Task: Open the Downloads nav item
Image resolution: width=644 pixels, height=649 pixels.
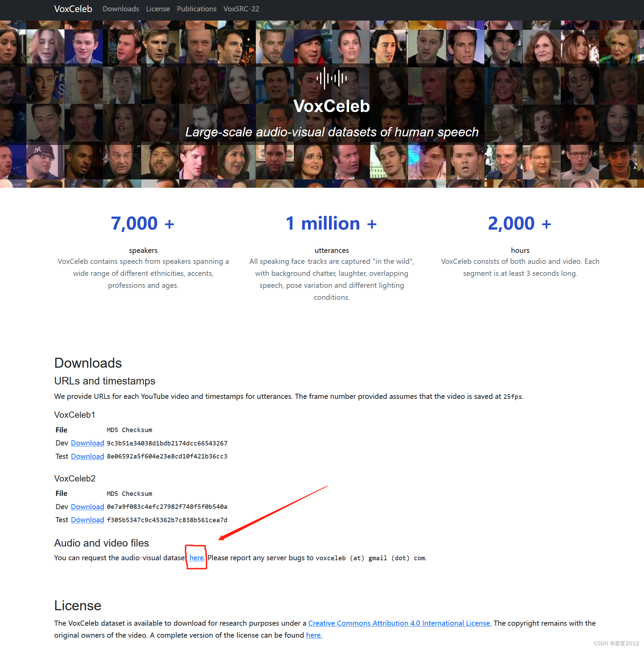Action: (x=121, y=9)
